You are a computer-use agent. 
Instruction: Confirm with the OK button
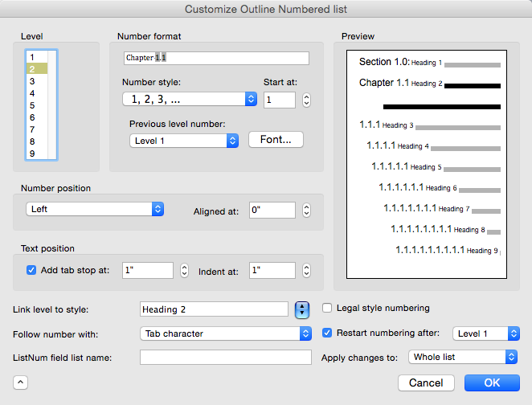point(492,383)
